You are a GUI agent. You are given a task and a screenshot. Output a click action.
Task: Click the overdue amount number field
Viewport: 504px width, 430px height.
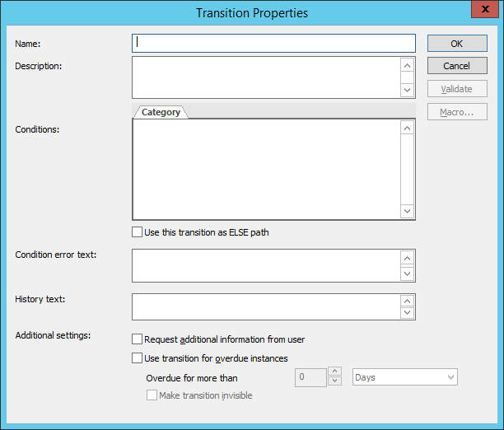pos(310,377)
